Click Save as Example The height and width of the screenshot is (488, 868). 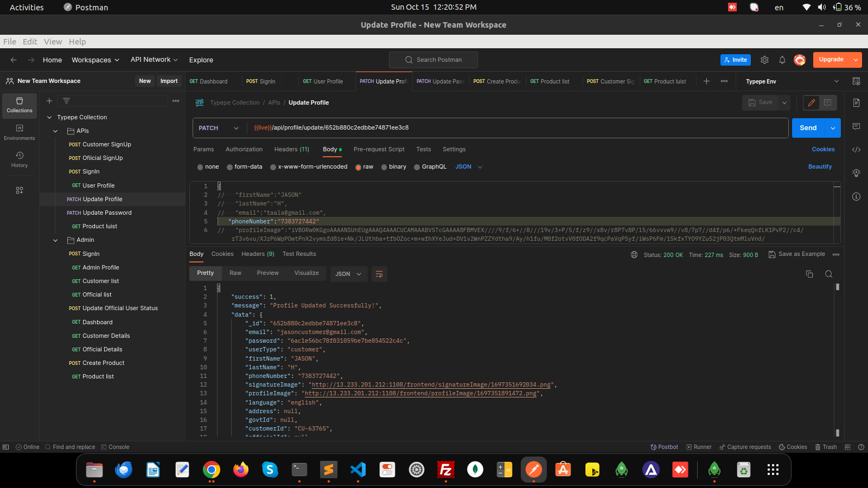[796, 254]
